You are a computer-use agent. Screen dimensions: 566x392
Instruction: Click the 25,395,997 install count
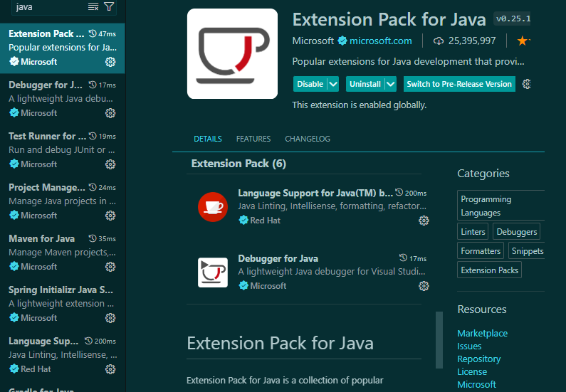(472, 41)
